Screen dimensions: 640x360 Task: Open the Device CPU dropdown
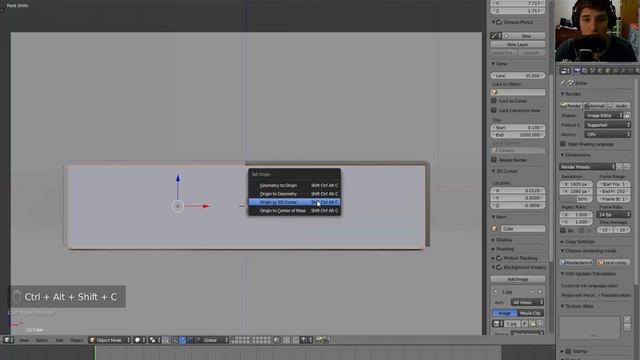point(607,134)
